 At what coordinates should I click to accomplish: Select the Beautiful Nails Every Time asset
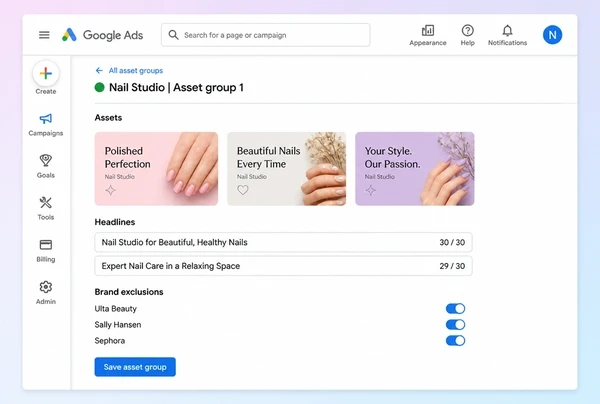click(x=287, y=169)
